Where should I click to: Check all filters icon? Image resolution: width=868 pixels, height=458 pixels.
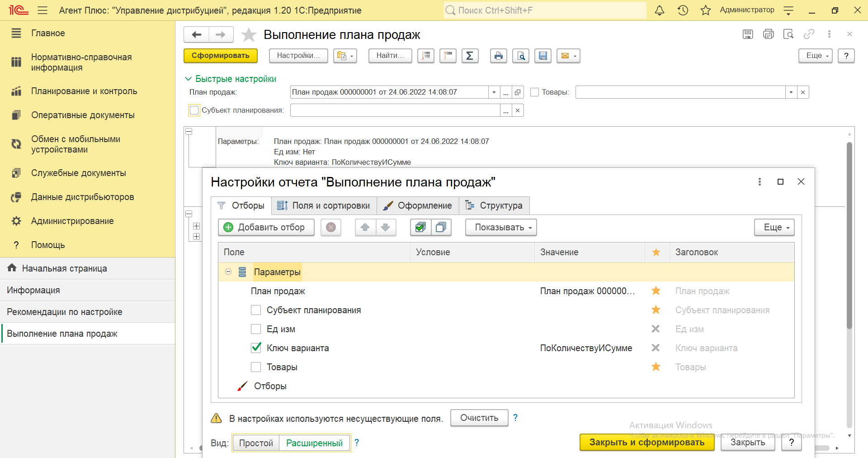(420, 227)
